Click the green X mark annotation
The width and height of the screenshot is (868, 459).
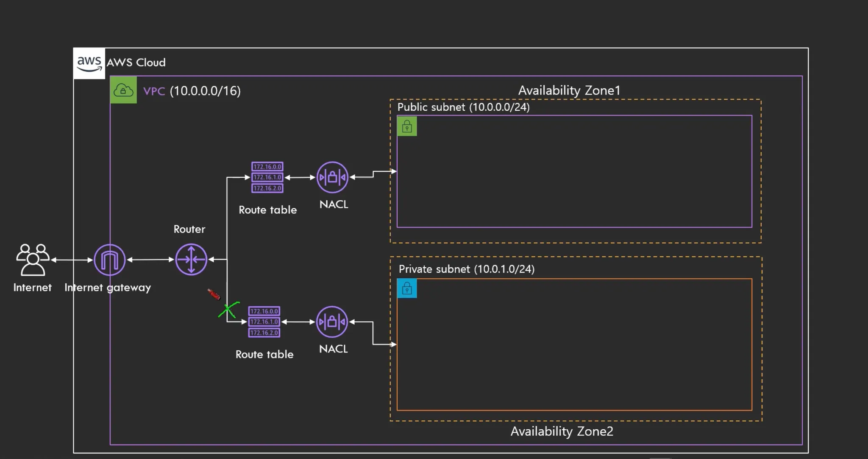click(x=229, y=310)
